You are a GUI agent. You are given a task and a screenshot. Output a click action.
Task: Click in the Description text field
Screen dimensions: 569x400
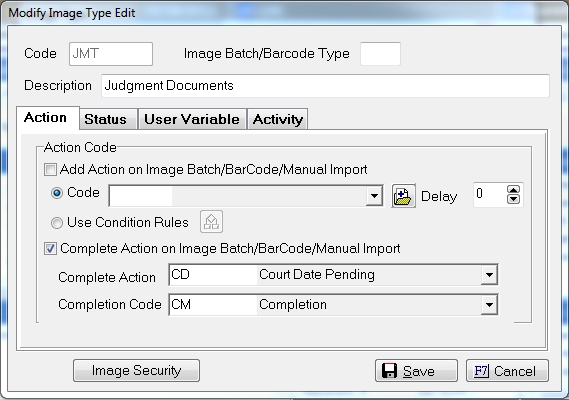325,86
